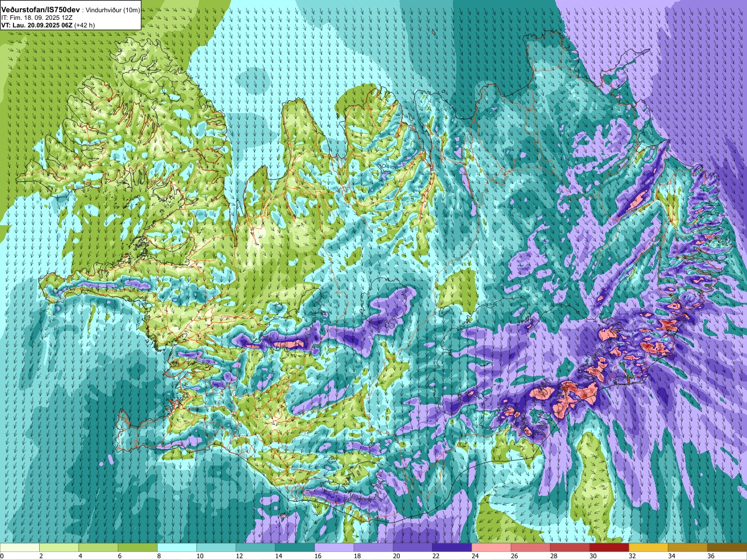Pick the 32–34 yellow-gold legend swatch
The image size is (747, 560).
[648, 548]
